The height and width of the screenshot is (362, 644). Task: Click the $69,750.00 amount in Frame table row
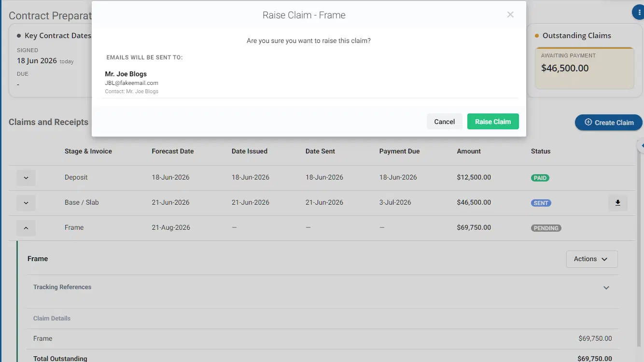(474, 227)
